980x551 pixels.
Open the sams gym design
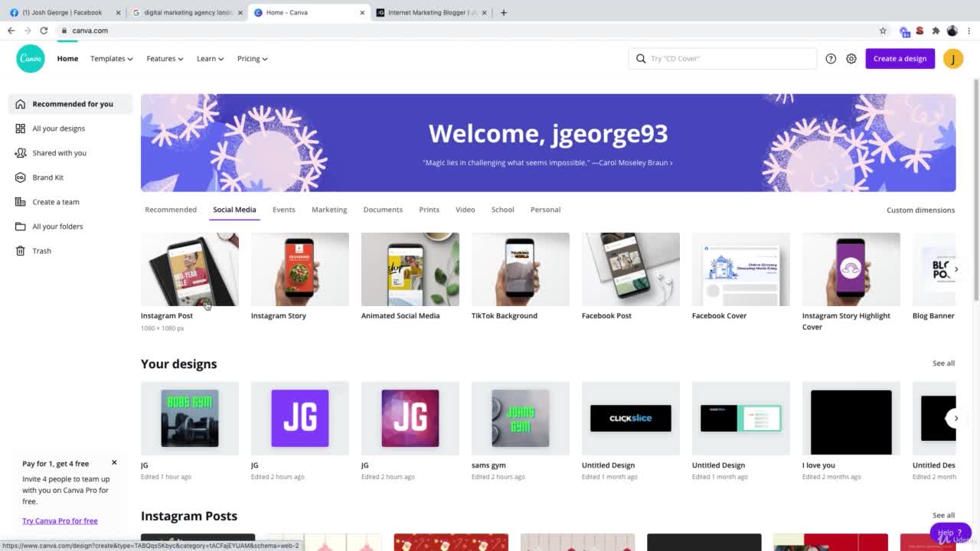(x=521, y=418)
